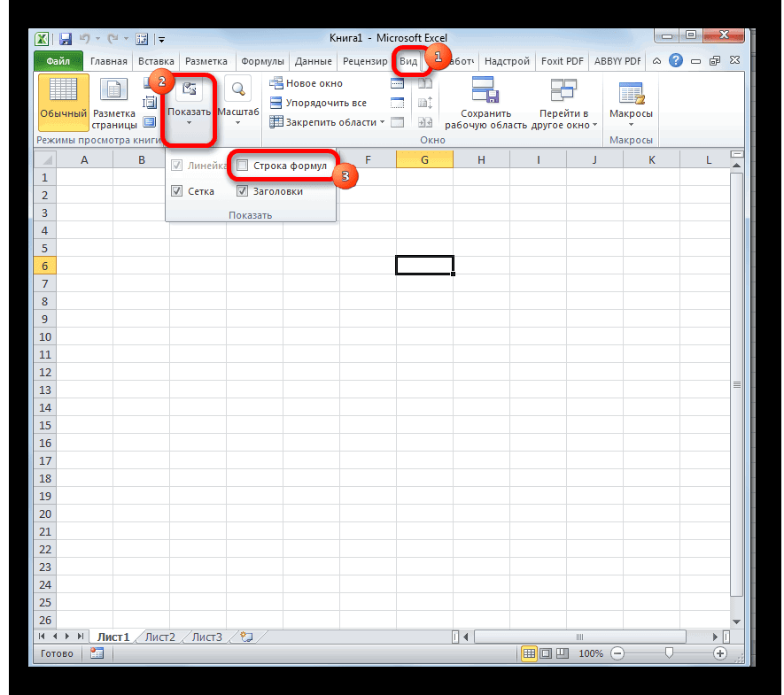Screen dimensions: 784x695
Task: Click the first sheet navigation arrow
Action: [x=42, y=637]
